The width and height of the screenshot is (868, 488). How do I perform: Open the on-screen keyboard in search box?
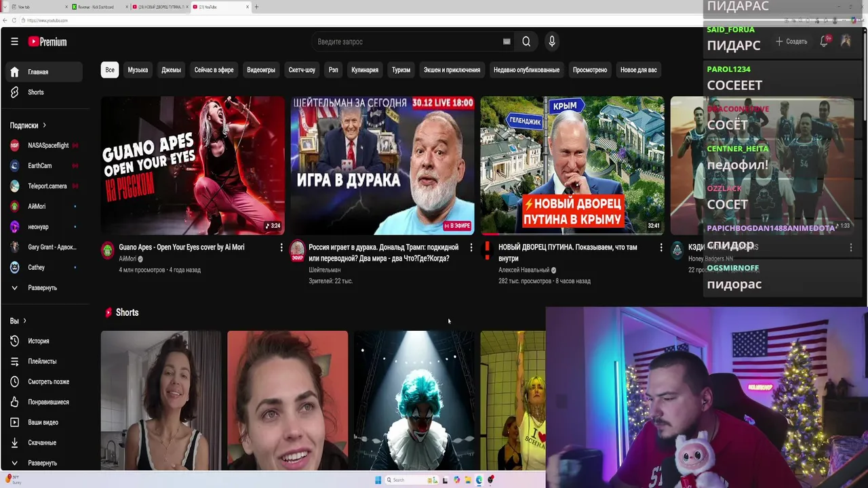(507, 41)
